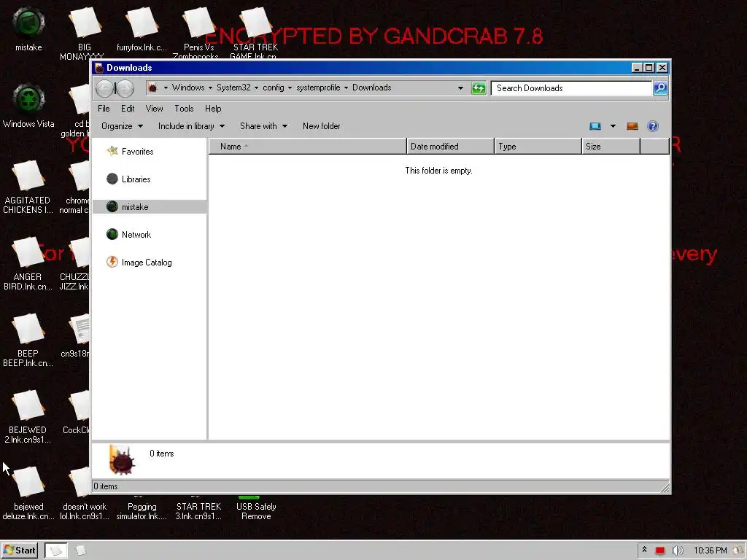Click the volume speaker tray icon
The height and width of the screenshot is (560, 747).
coord(677,551)
